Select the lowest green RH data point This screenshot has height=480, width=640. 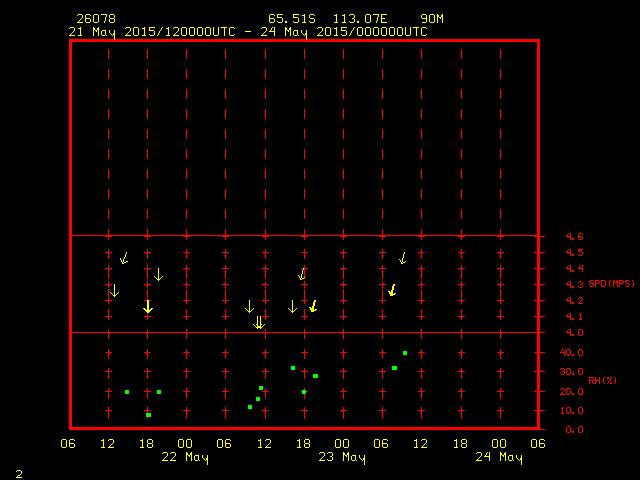(148, 415)
